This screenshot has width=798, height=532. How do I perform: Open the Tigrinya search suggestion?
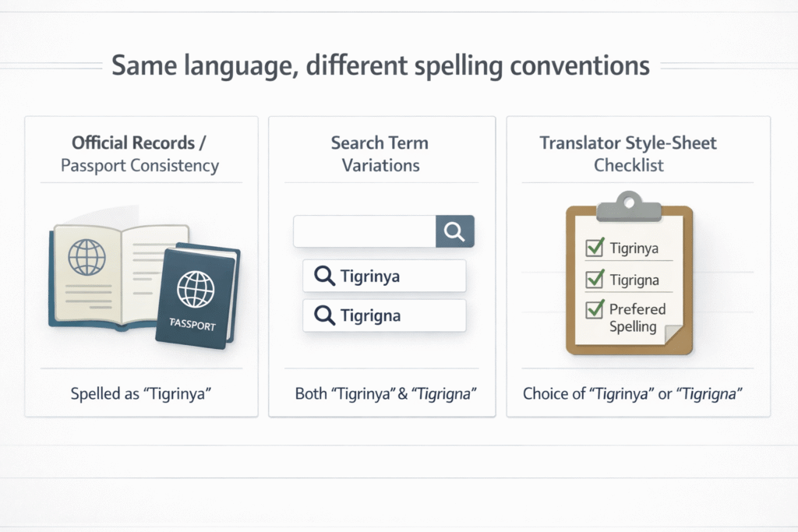click(x=384, y=276)
